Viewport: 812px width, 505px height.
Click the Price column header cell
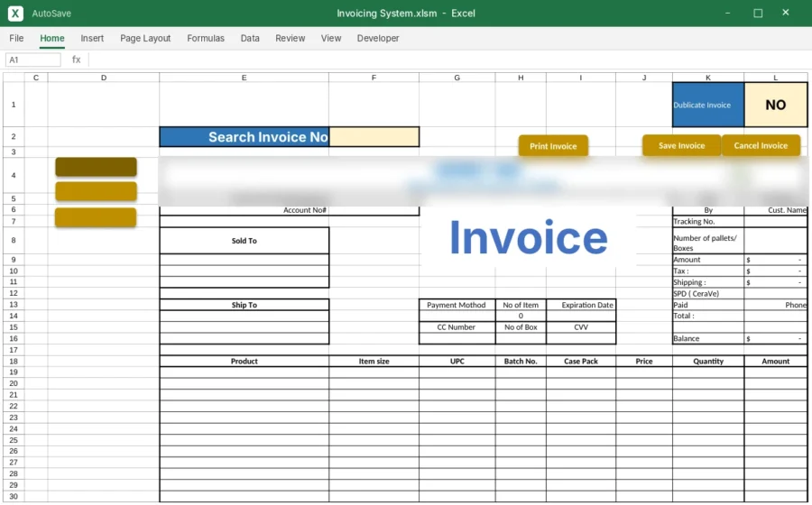644,361
